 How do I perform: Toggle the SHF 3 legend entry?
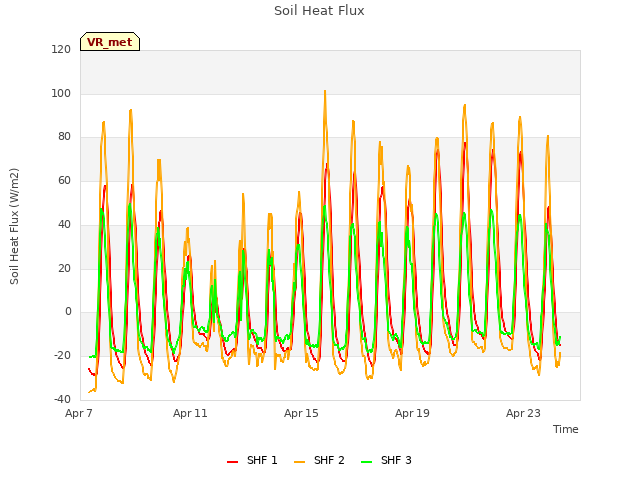386,460
